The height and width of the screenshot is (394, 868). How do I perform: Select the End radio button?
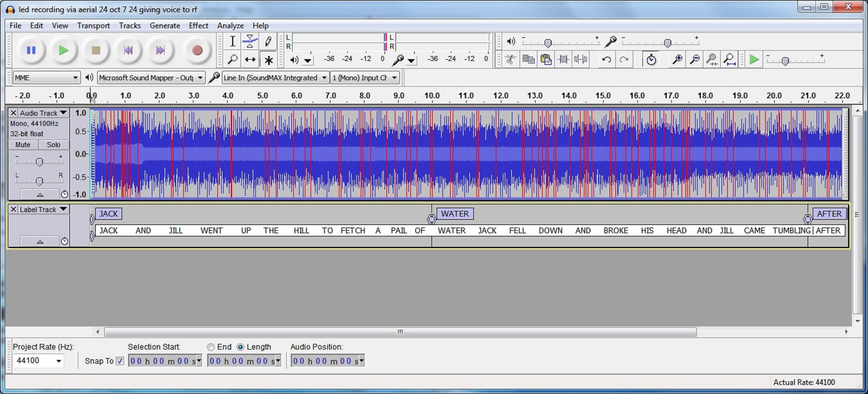(211, 347)
